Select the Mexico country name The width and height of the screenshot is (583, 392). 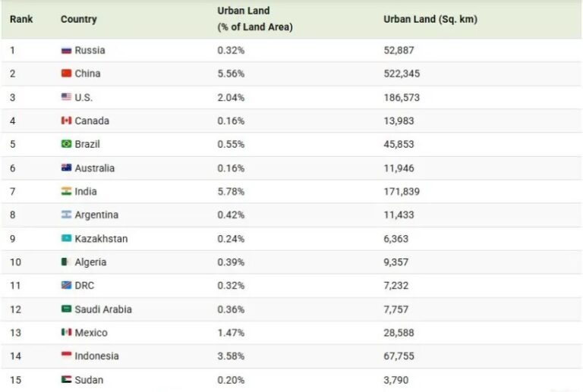pyautogui.click(x=91, y=333)
